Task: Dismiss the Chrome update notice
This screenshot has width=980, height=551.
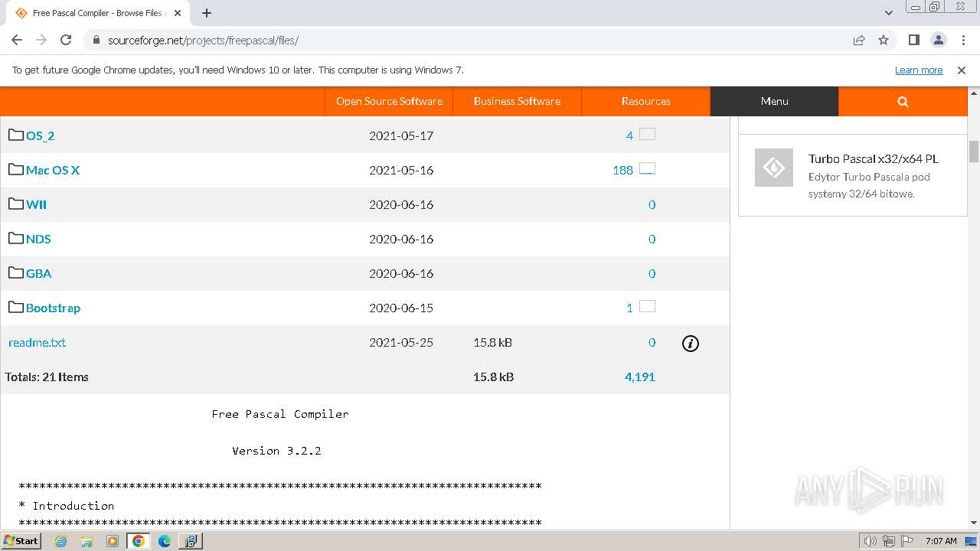Action: coord(962,70)
